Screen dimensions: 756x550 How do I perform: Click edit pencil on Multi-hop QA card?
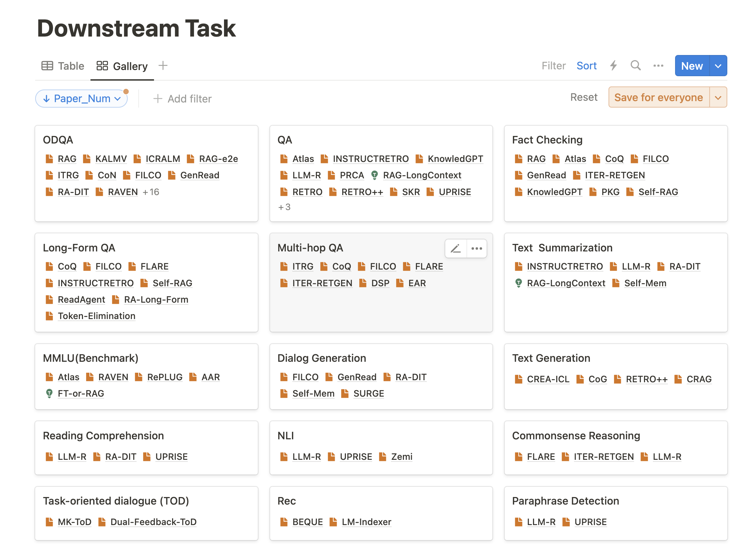(456, 248)
